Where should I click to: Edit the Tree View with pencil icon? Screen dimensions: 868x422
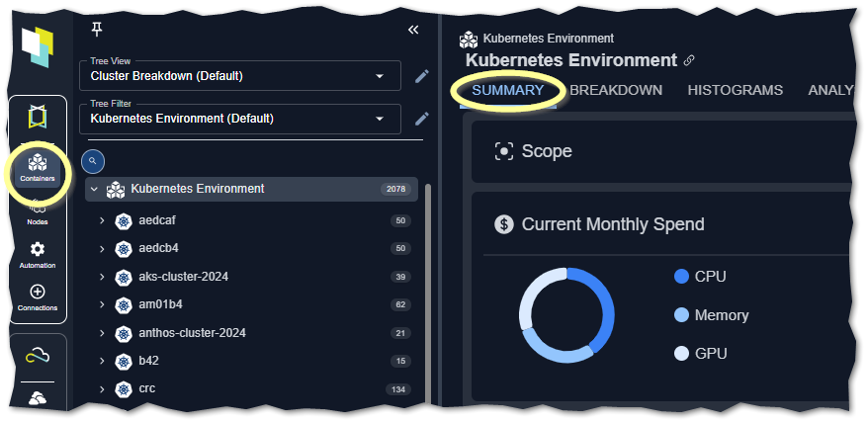coord(422,76)
